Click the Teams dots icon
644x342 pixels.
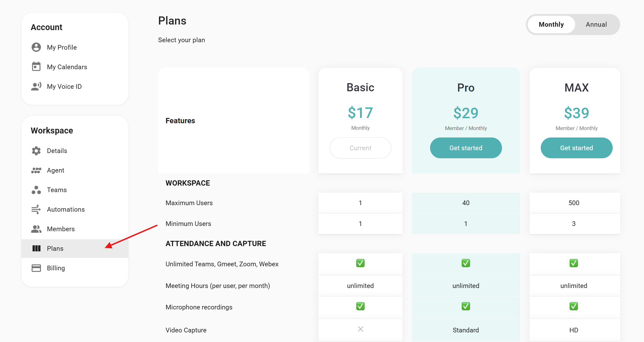tap(36, 190)
